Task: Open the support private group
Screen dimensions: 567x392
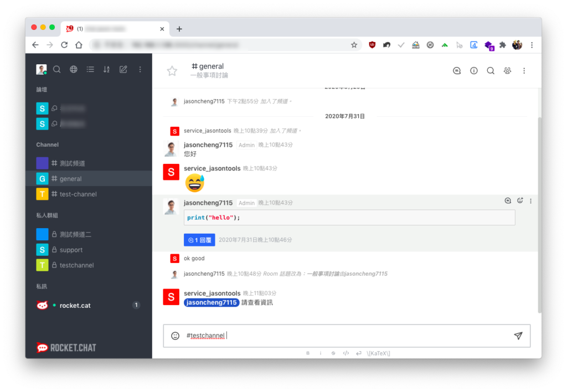Action: point(89,250)
